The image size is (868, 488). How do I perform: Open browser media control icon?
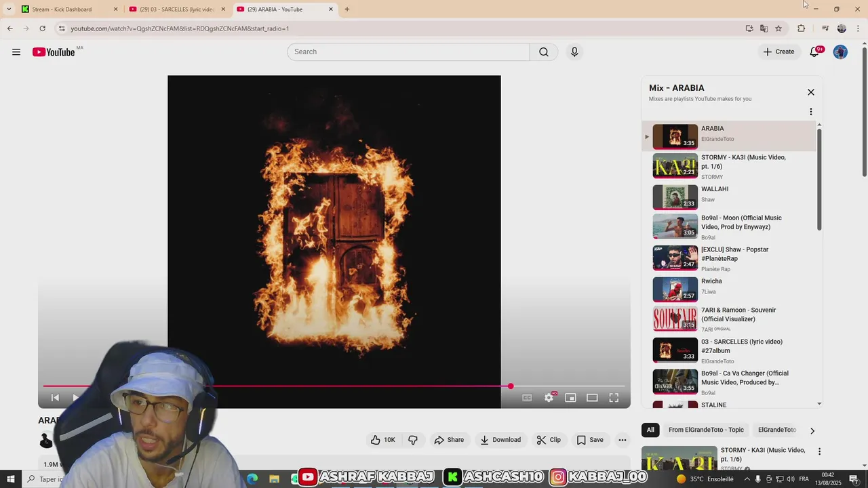[825, 28]
